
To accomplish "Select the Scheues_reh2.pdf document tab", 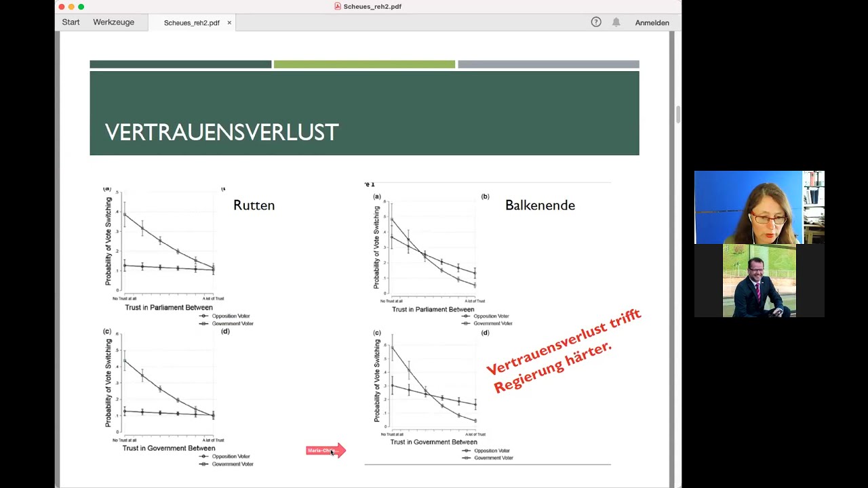I will pos(192,22).
